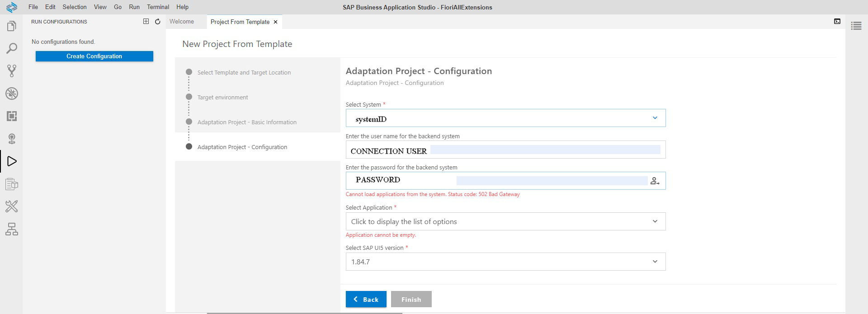
Task: Open the File menu
Action: click(x=33, y=7)
